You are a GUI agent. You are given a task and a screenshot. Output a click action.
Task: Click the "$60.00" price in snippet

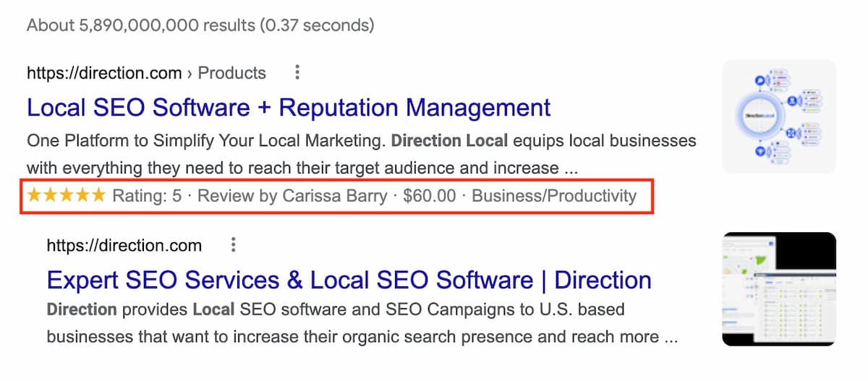[x=430, y=196]
